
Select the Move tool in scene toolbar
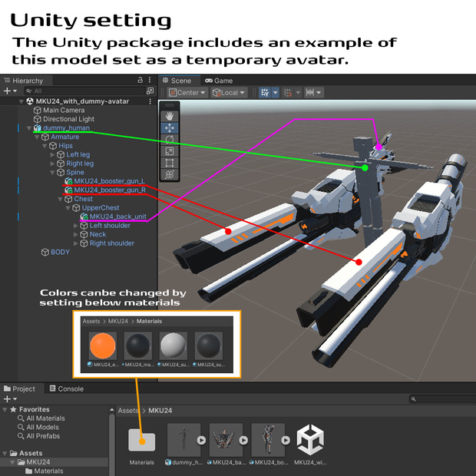pos(170,127)
